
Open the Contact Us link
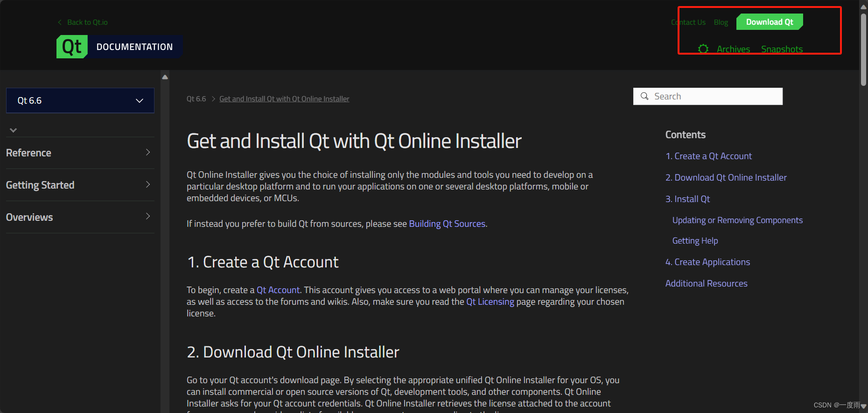[688, 22]
